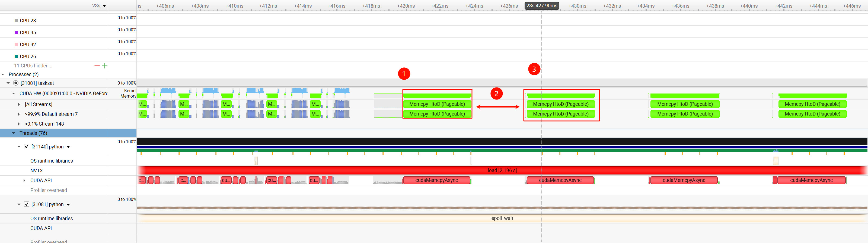Click the first cudaMemcpyAsync block
Viewport: 868px width, 243px height.
pos(436,180)
